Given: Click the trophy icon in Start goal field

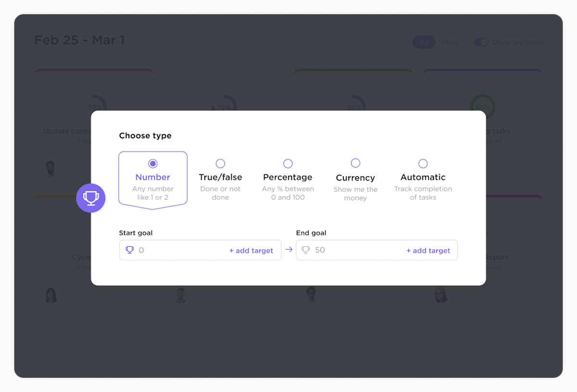Looking at the screenshot, I should point(130,250).
